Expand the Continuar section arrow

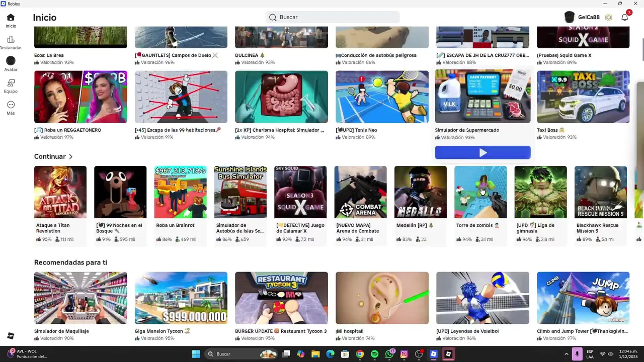pyautogui.click(x=71, y=157)
